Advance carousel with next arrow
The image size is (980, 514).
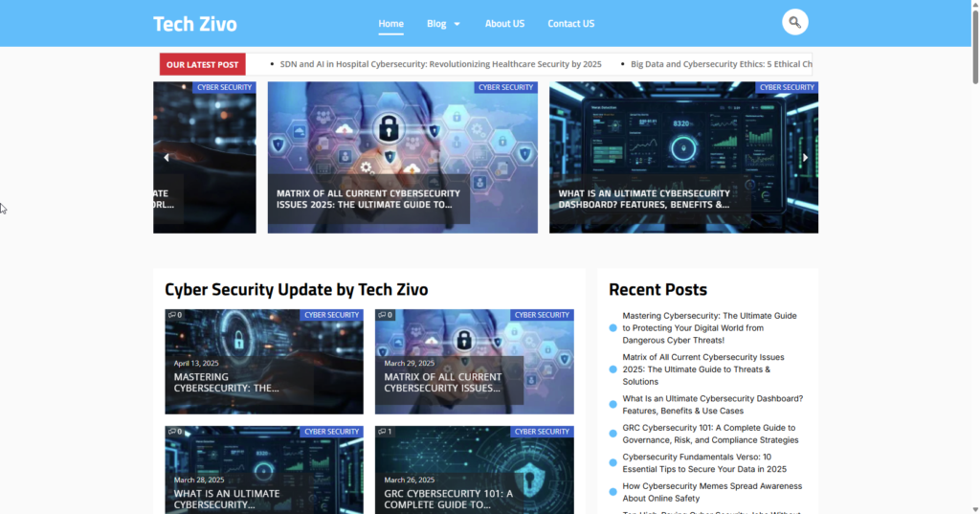(805, 158)
